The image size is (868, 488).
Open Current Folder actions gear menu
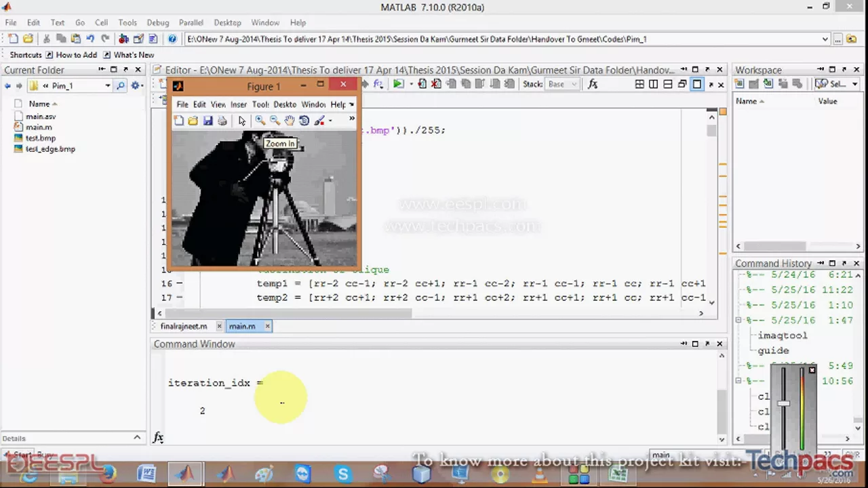[136, 85]
